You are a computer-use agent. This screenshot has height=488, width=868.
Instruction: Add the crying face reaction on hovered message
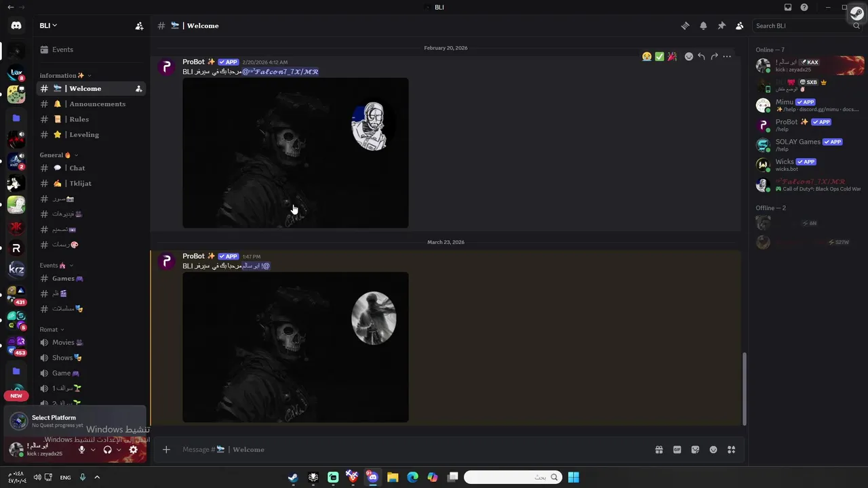tap(647, 56)
